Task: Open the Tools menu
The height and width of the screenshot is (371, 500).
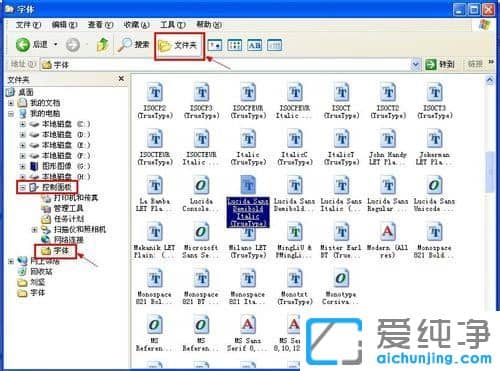Action: pyautogui.click(x=173, y=25)
